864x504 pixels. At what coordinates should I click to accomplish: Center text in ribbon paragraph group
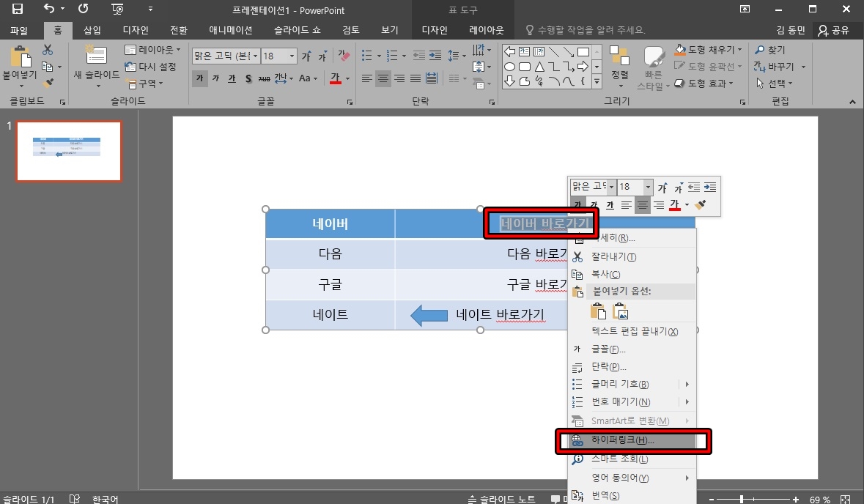pyautogui.click(x=383, y=79)
